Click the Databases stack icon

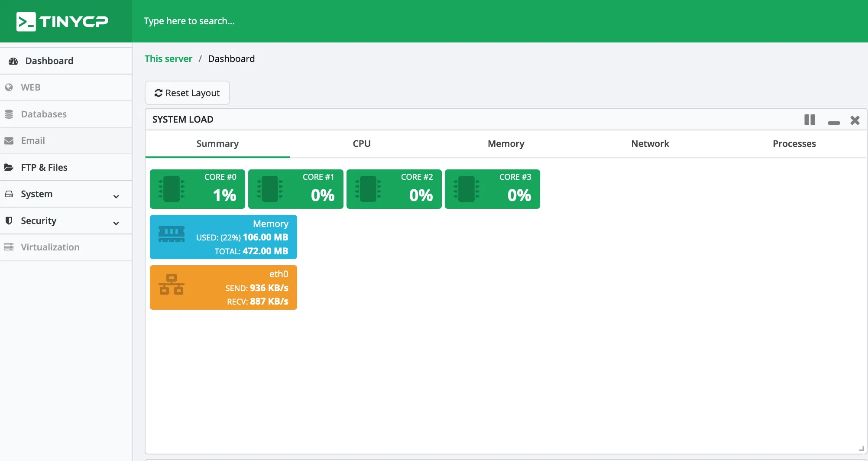pyautogui.click(x=9, y=114)
